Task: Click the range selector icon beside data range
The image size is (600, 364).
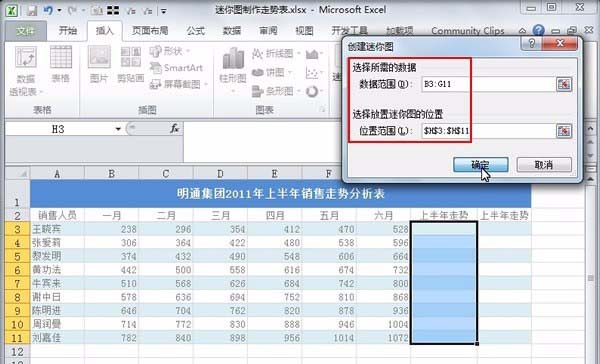Action: click(x=564, y=84)
